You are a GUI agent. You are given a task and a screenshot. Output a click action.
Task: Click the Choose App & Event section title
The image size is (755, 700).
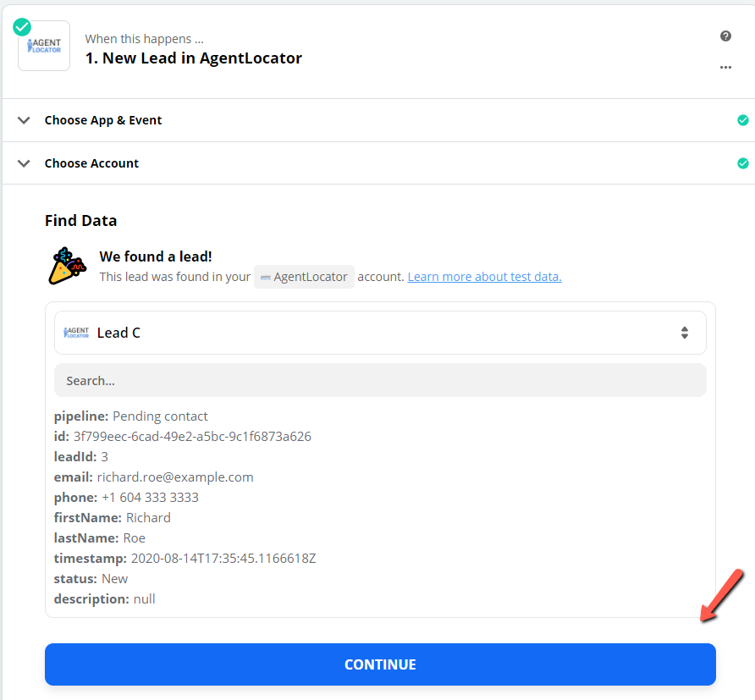[x=103, y=120]
